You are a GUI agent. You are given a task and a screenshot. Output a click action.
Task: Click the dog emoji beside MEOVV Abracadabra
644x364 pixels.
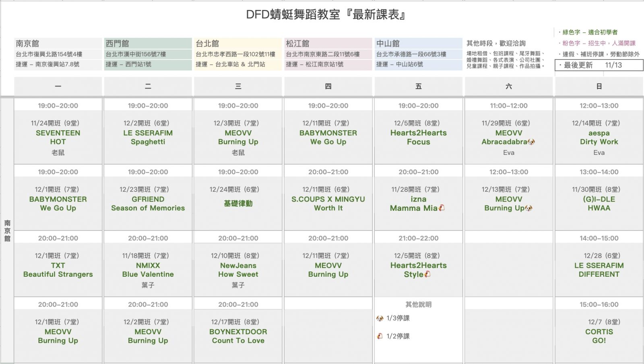coord(531,142)
